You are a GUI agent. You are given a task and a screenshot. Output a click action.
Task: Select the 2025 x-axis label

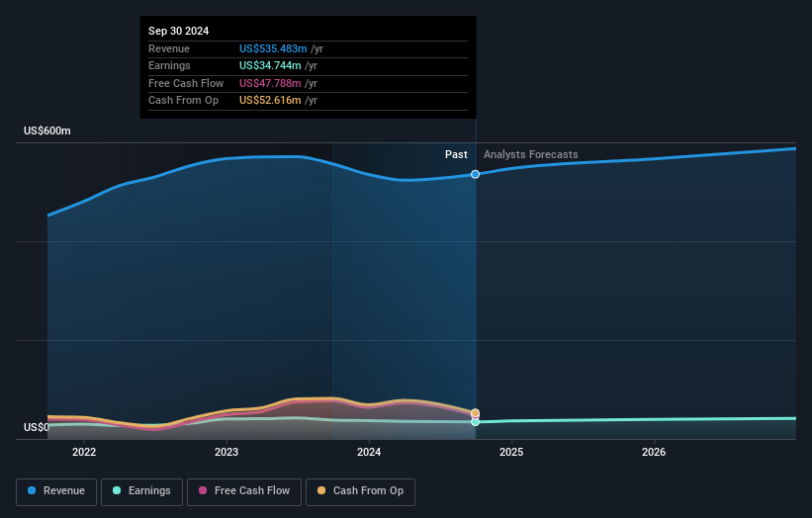click(511, 452)
